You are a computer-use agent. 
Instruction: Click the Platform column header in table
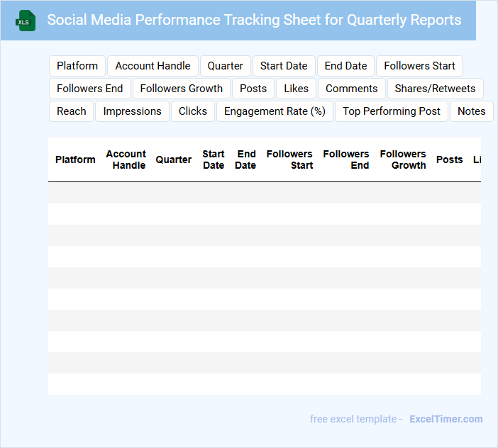[75, 159]
